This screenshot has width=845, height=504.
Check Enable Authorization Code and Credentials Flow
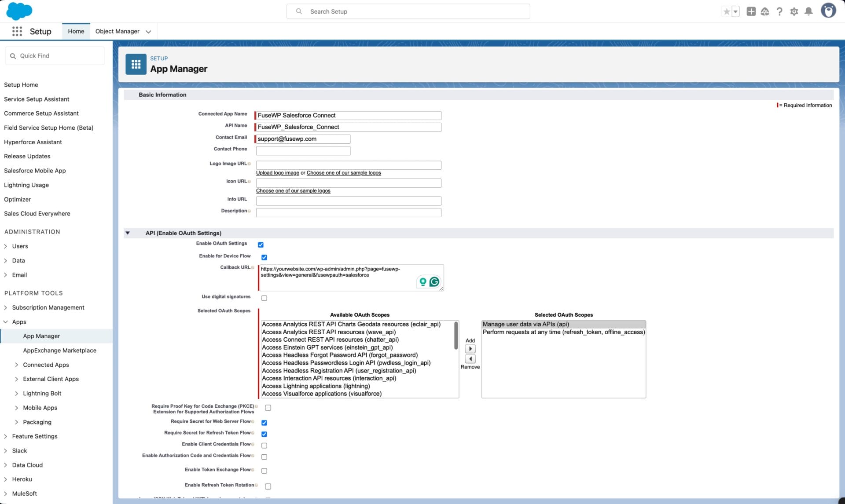[264, 457]
